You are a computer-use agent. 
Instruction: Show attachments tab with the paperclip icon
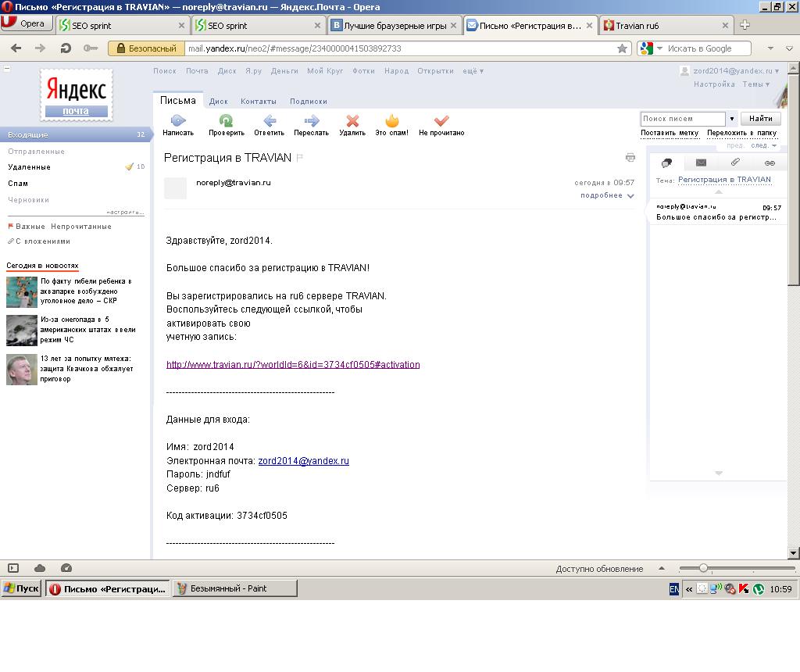tap(735, 163)
